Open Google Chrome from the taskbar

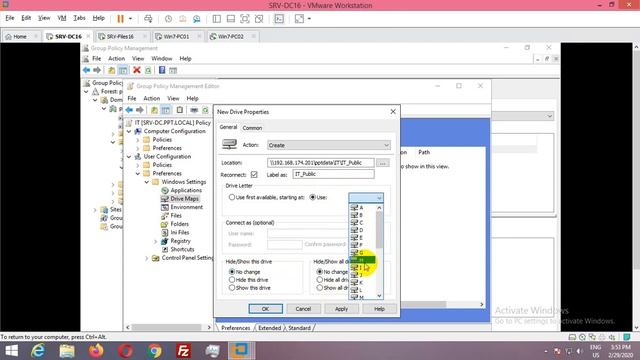(x=154, y=351)
